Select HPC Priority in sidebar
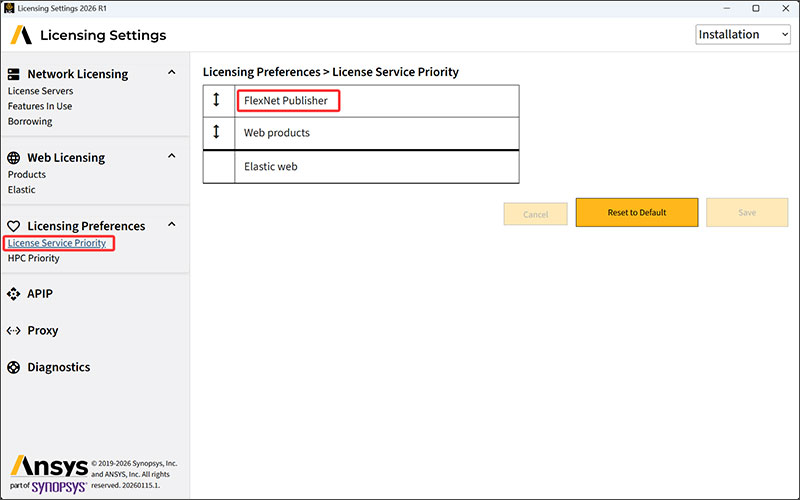The image size is (800, 500). (34, 258)
